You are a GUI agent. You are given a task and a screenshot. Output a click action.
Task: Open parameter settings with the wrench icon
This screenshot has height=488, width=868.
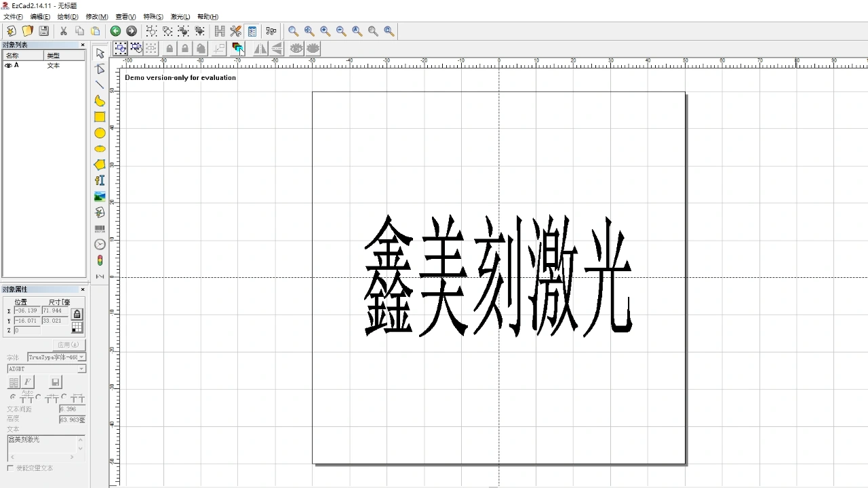(x=236, y=31)
